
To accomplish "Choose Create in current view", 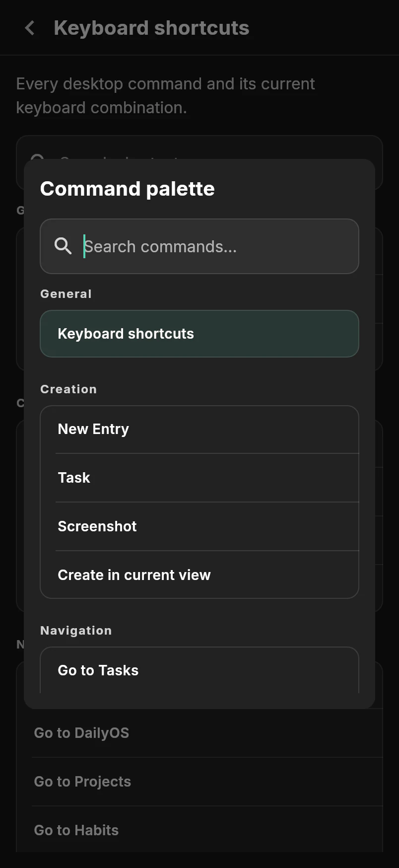I will (x=199, y=575).
